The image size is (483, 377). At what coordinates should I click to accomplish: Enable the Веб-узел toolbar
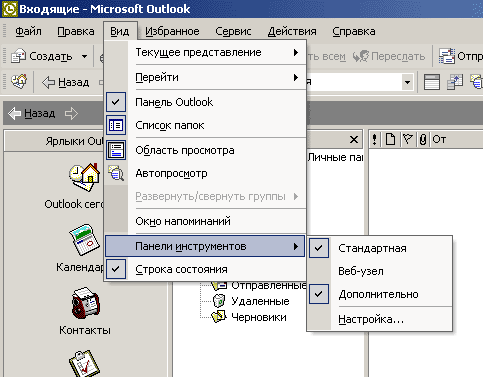click(380, 271)
